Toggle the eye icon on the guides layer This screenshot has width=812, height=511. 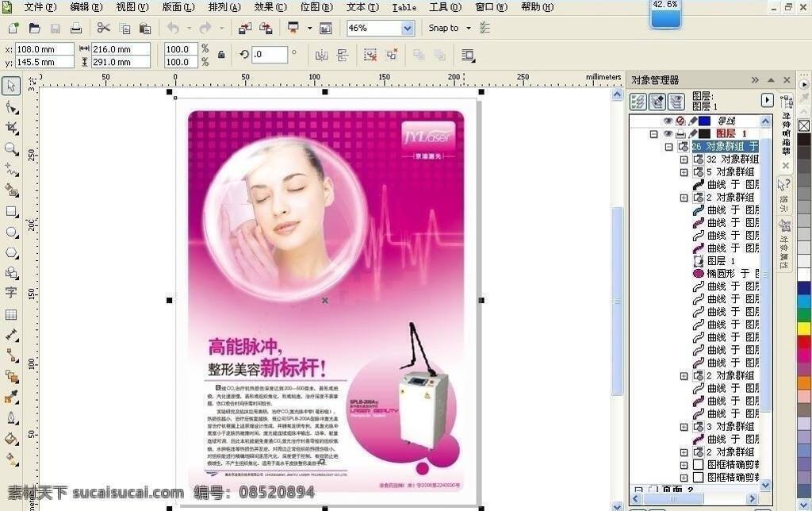pos(668,121)
